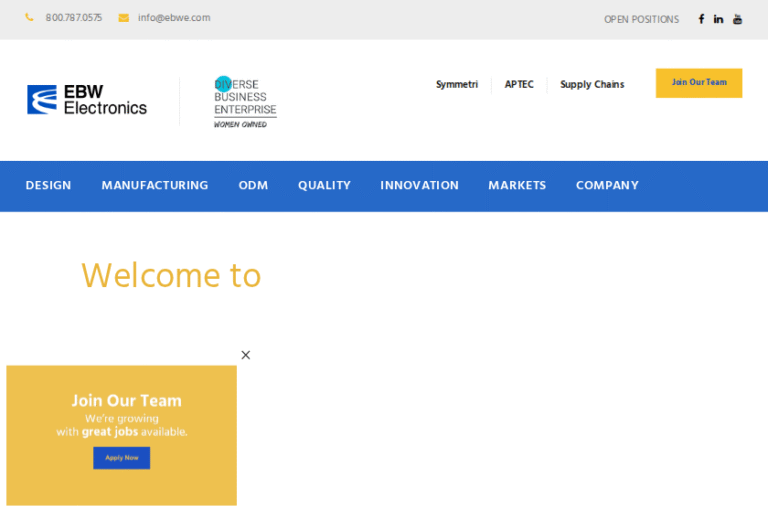Close the Join Our Team popup
The image size is (768, 512).
pos(246,355)
